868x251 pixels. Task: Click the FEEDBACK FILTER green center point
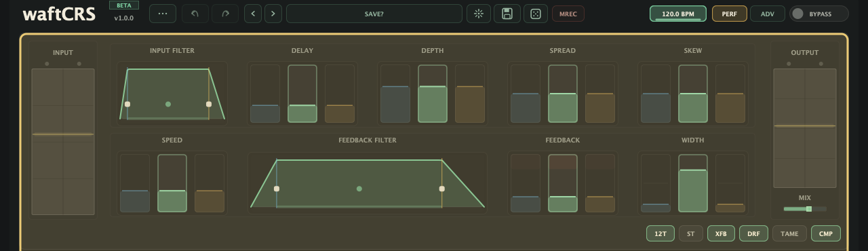[x=359, y=189]
